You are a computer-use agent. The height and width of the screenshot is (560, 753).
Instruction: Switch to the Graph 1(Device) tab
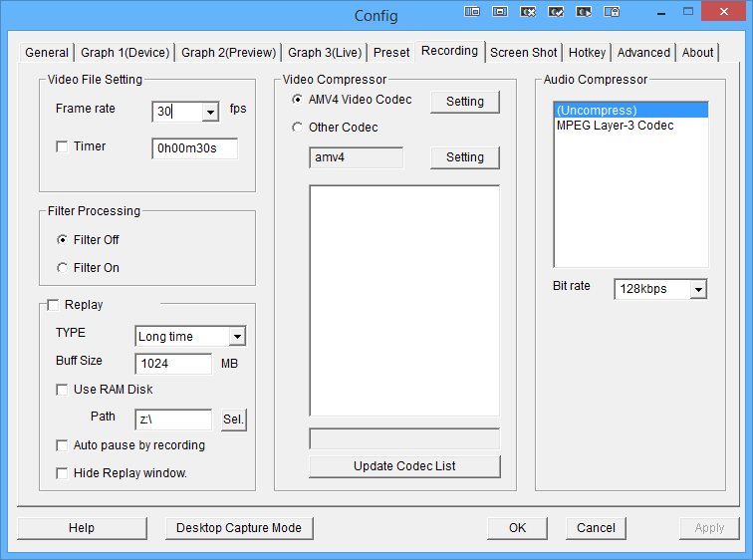coord(125,53)
